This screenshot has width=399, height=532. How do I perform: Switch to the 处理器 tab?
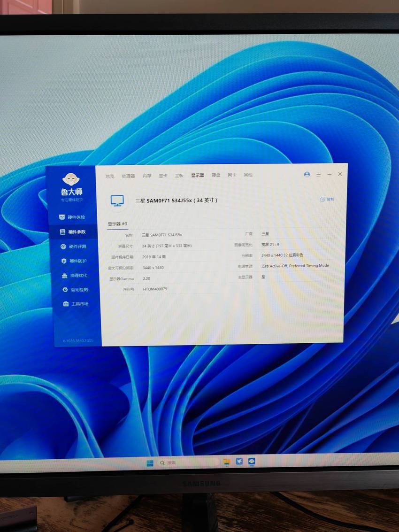coord(128,176)
